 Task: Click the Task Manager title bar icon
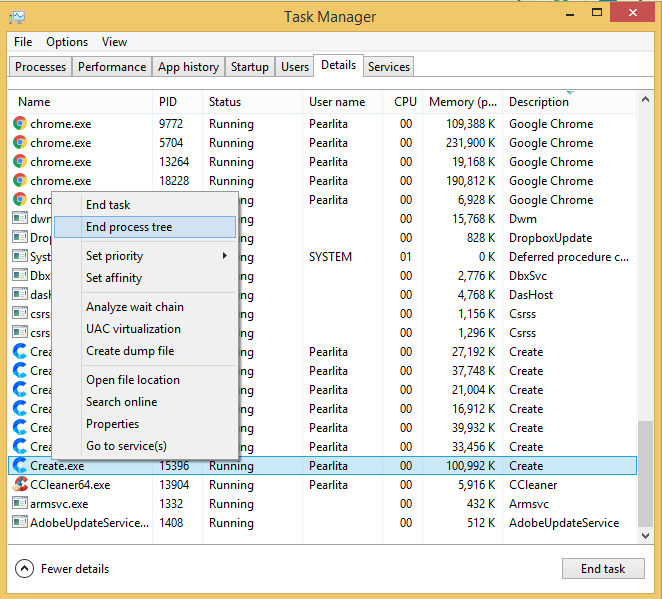pos(17,17)
